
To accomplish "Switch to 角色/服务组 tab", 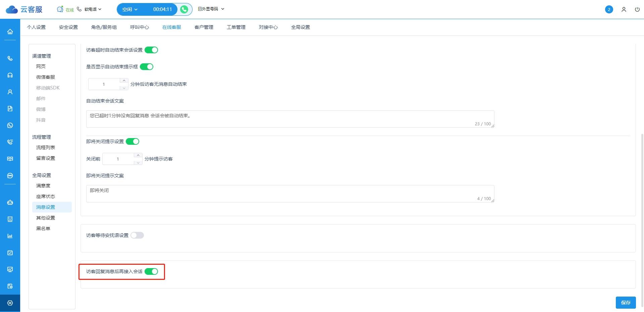I will point(104,27).
